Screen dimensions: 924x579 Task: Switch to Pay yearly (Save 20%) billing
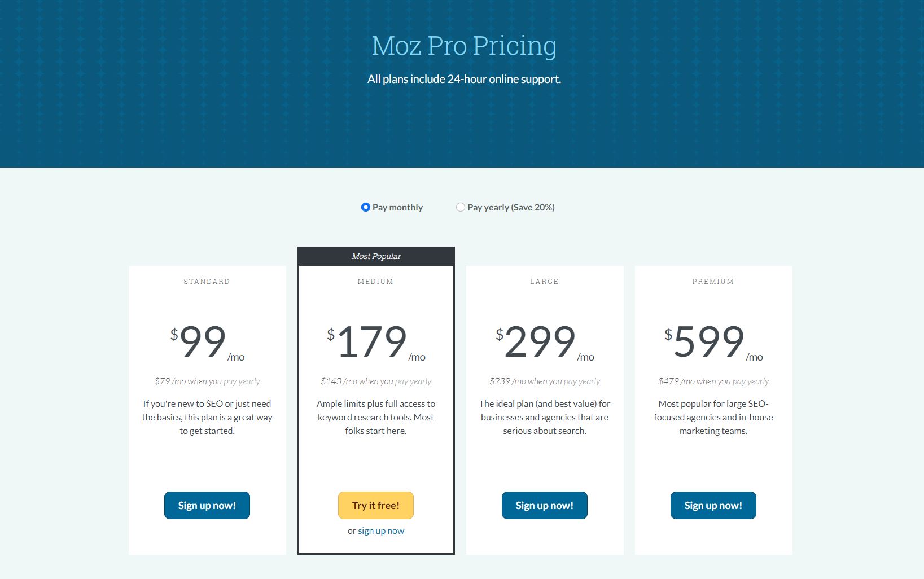(x=460, y=207)
